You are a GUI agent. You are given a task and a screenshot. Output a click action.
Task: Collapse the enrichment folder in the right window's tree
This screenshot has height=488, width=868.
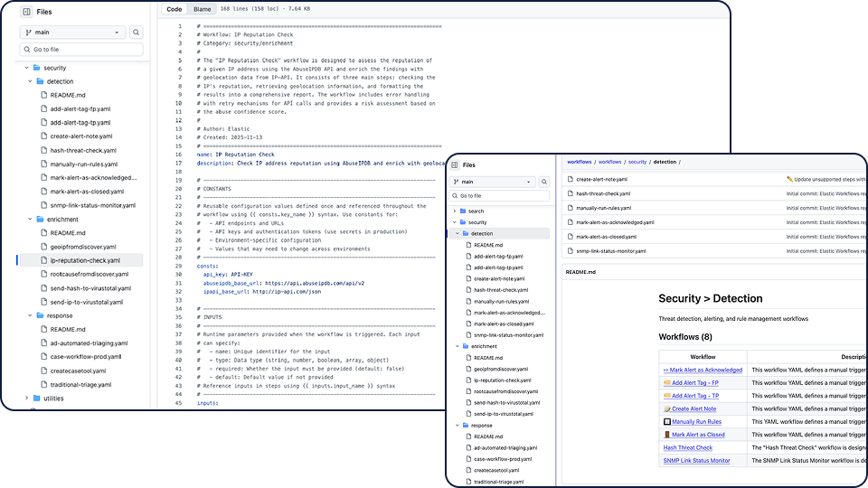pos(458,346)
